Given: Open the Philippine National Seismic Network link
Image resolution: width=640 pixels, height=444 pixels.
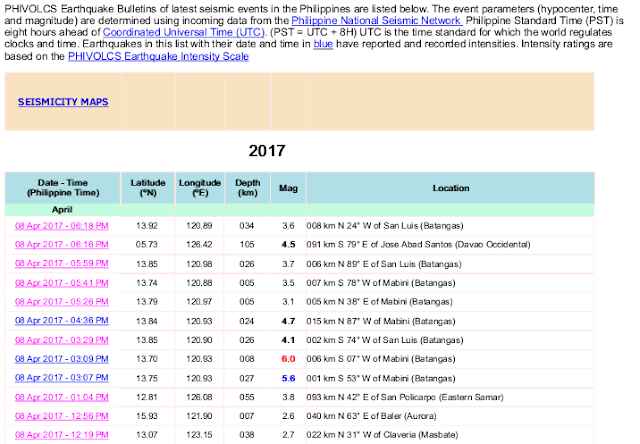Looking at the screenshot, I should [x=377, y=20].
